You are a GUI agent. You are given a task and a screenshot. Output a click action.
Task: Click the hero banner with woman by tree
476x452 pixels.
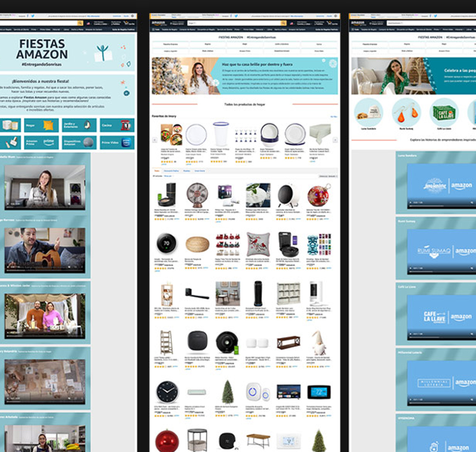(x=245, y=76)
